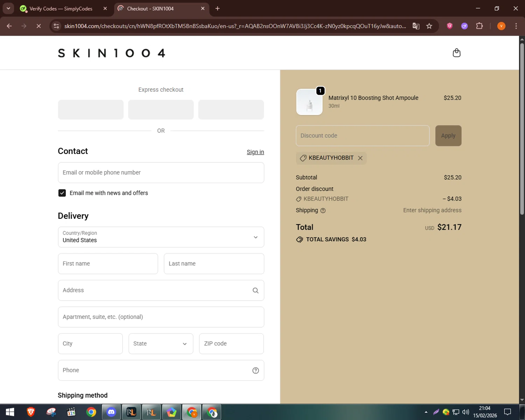
Task: Open the tab search dropdown arrow
Action: [8, 8]
